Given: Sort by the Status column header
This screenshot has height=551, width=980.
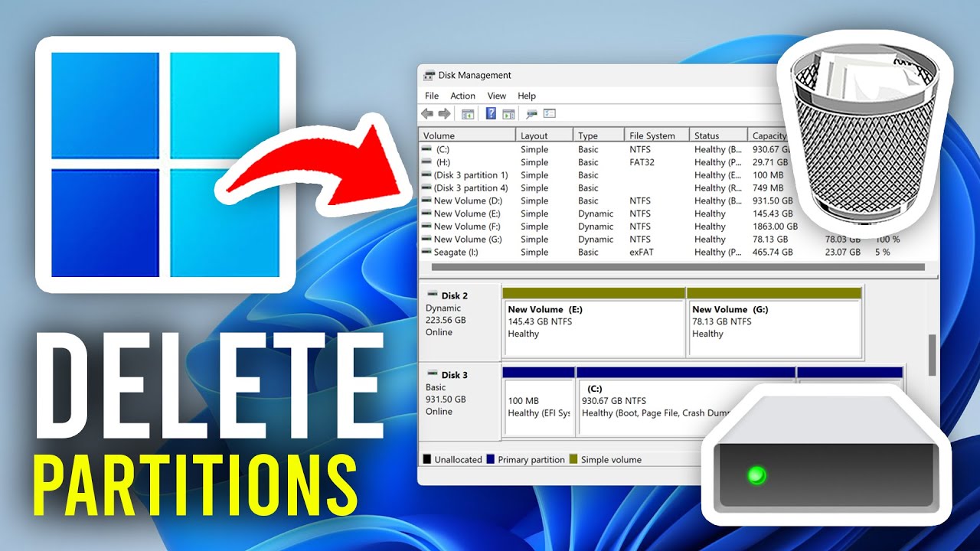Looking at the screenshot, I should pos(718,135).
